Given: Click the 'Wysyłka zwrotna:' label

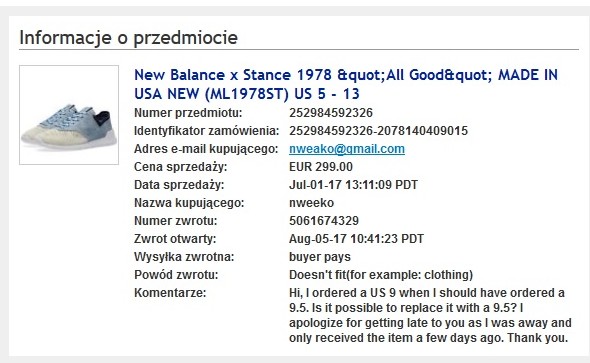Looking at the screenshot, I should (x=184, y=257).
